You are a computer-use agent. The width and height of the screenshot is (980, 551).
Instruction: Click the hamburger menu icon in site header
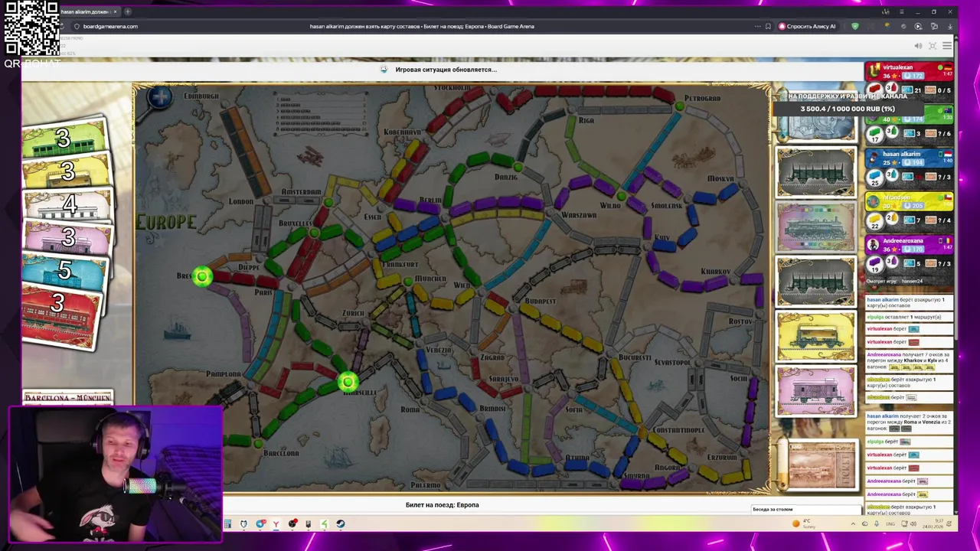947,46
